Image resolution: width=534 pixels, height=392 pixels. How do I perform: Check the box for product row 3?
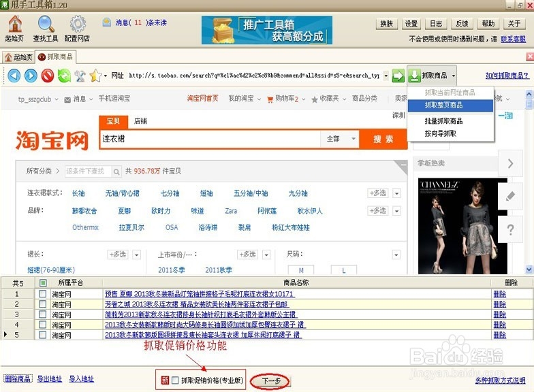[x=42, y=314]
